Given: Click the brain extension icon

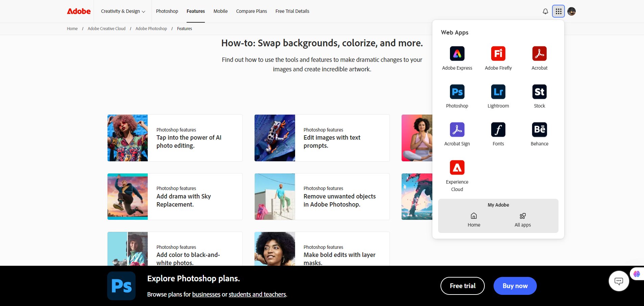Looking at the screenshot, I should pos(637,274).
